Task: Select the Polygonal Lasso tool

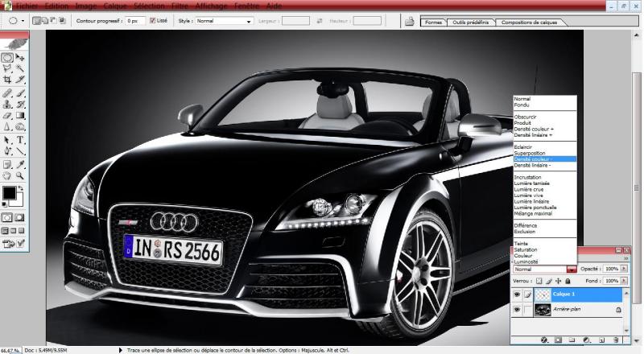Action: point(7,68)
